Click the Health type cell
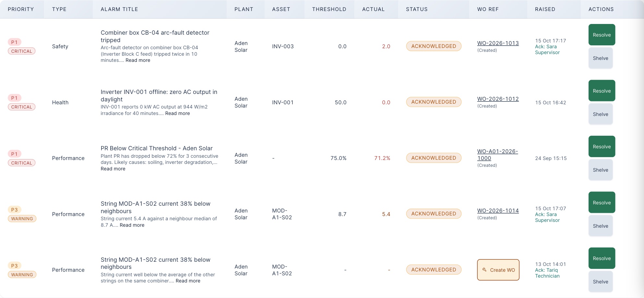 [x=60, y=102]
